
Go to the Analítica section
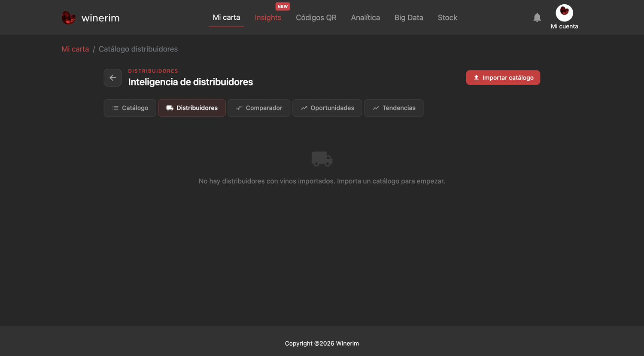(365, 18)
